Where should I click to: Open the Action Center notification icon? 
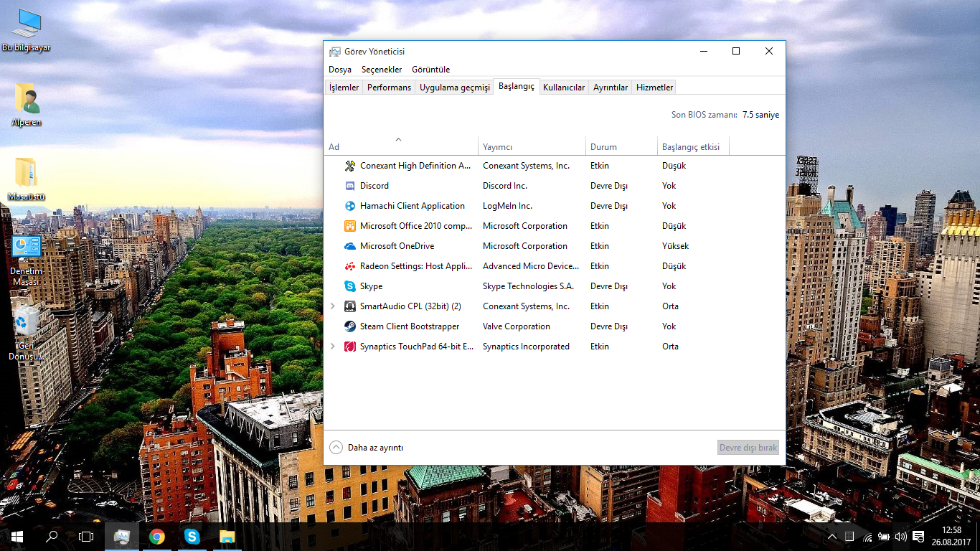[918, 537]
